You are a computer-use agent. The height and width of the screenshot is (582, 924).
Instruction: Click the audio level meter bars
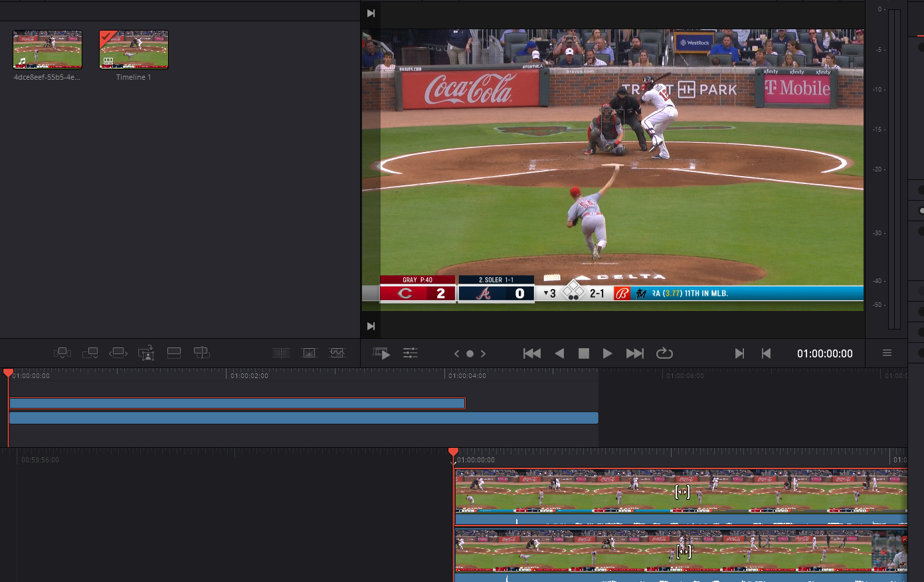[x=895, y=169]
